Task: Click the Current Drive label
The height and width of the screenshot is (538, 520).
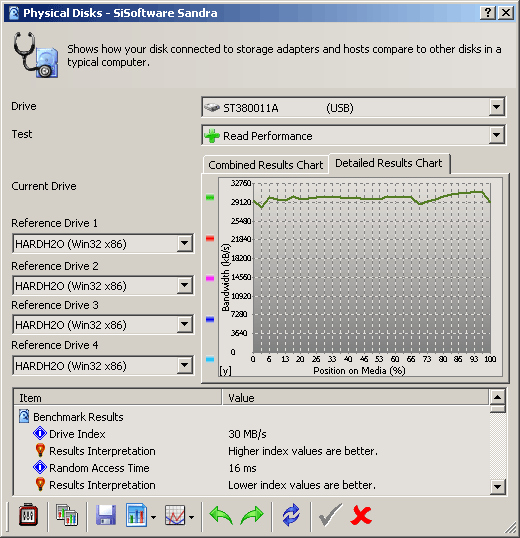Action: 44,186
